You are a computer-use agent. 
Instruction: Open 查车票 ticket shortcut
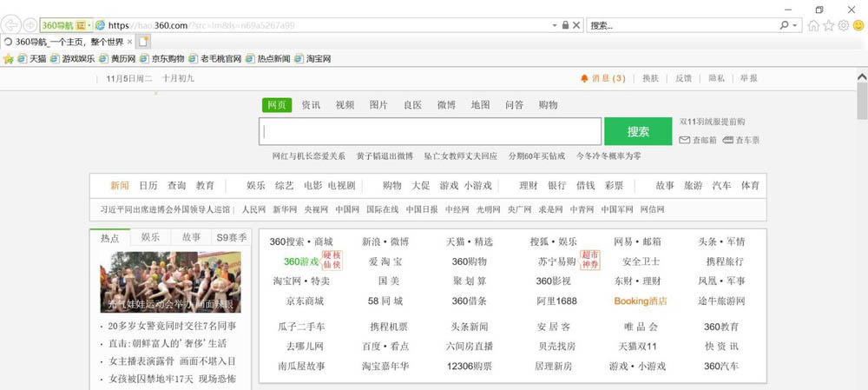[741, 140]
